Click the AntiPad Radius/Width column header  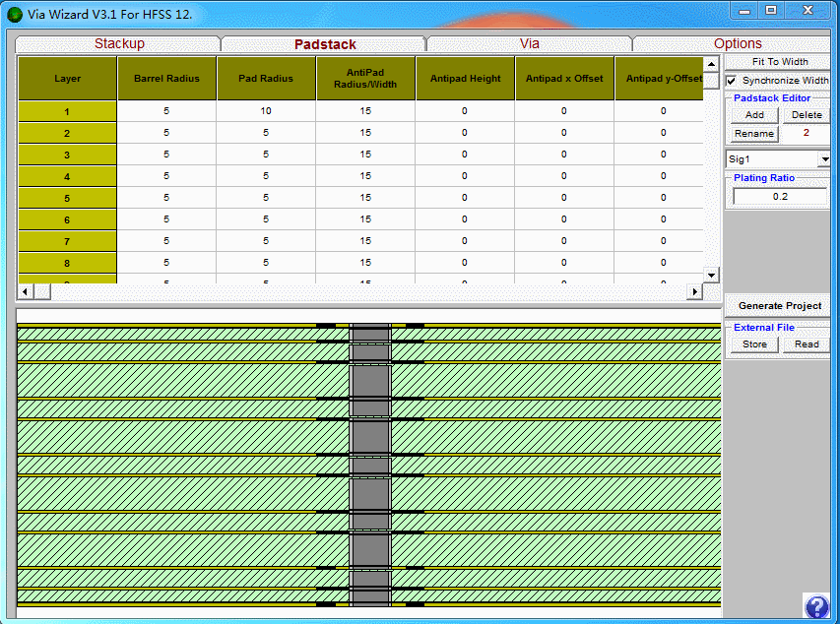(x=365, y=78)
